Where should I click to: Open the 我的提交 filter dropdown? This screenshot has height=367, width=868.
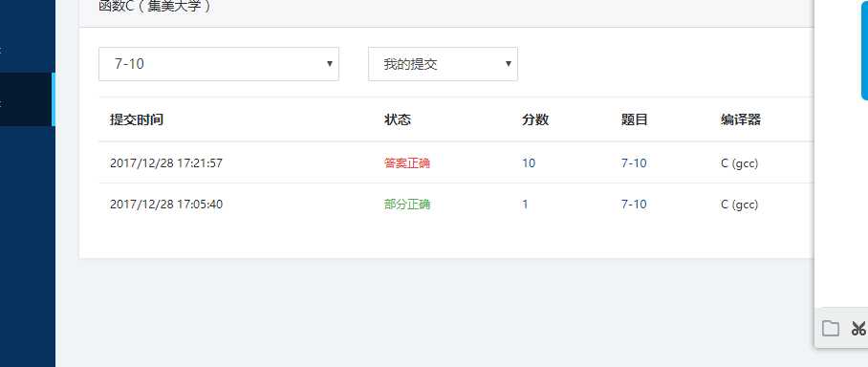(443, 64)
